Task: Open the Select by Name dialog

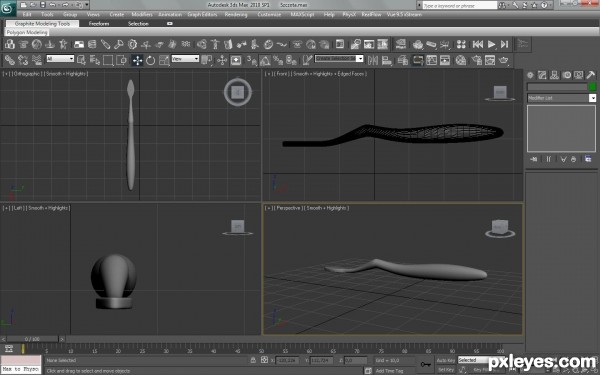Action: point(95,60)
